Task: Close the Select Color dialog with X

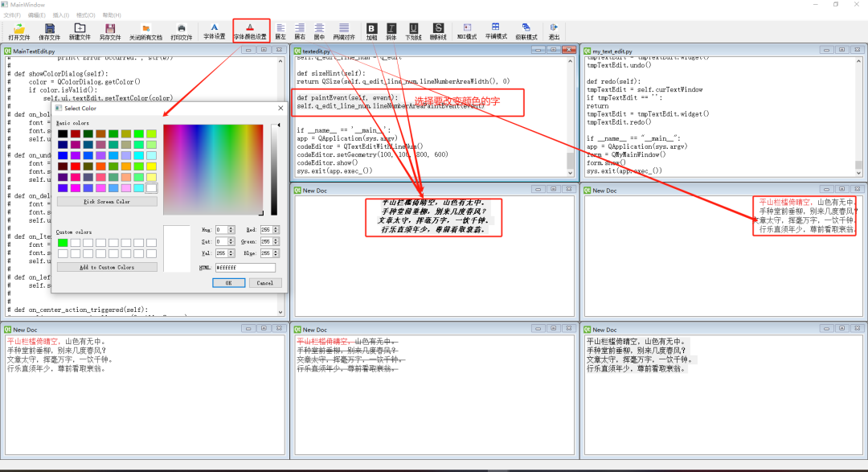Action: pos(280,108)
